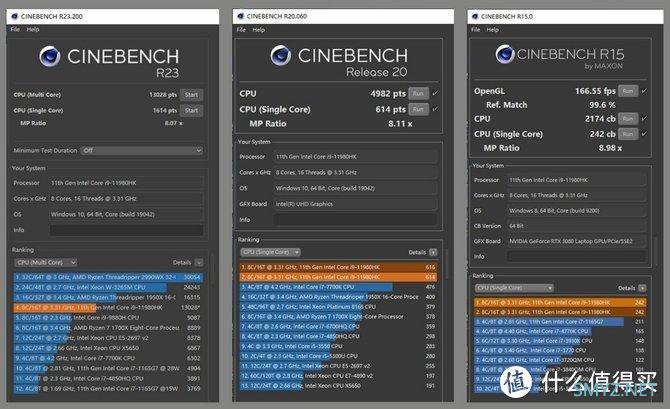The width and height of the screenshot is (670, 409).
Task: Open the Minimum Test Duration dropdown set to Off
Action: point(141,150)
